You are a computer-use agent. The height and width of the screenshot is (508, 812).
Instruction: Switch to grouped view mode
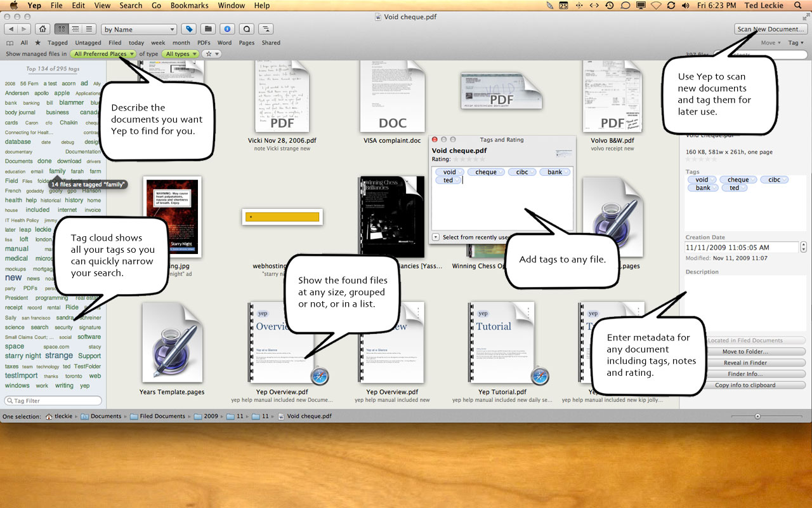[75, 29]
